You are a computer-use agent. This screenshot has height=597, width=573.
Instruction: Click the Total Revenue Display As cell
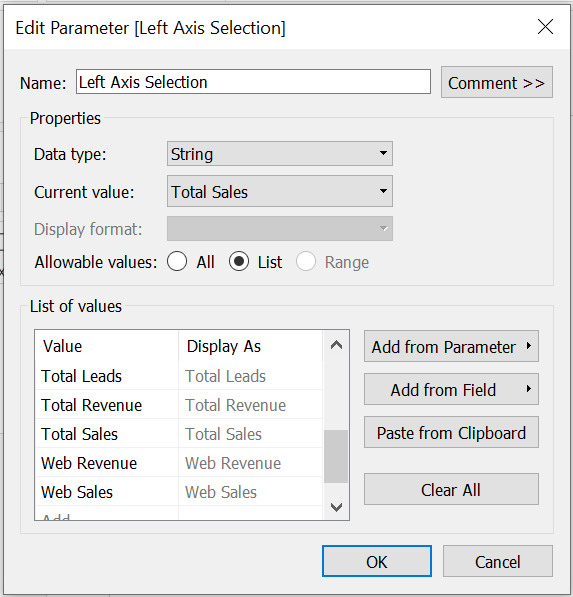(x=251, y=405)
